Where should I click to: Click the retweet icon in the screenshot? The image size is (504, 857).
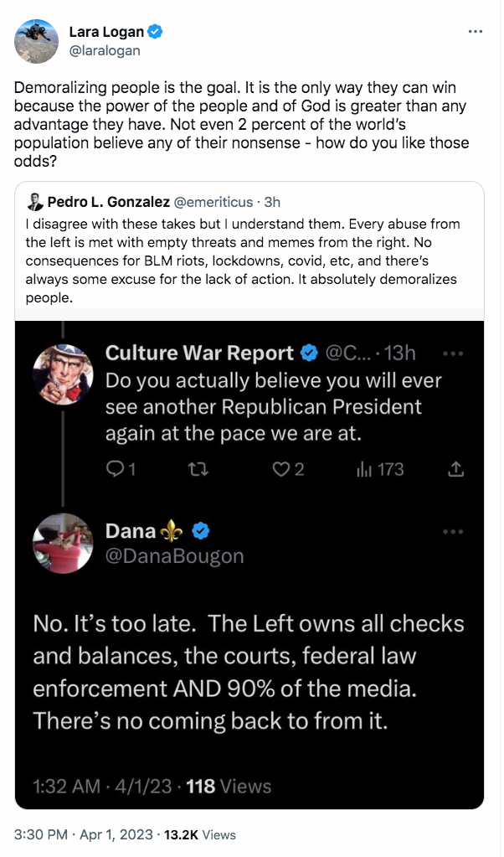click(x=198, y=469)
